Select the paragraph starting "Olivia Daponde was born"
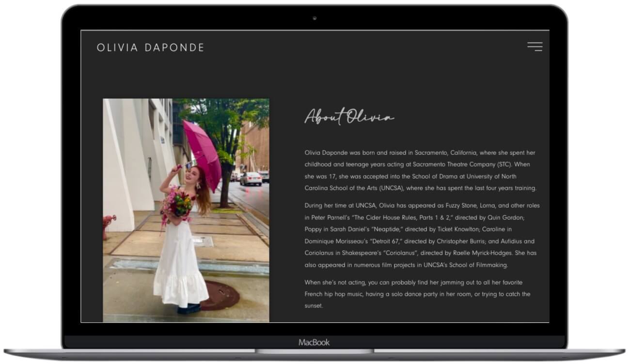Screen dimensions: 629x364 click(x=421, y=170)
